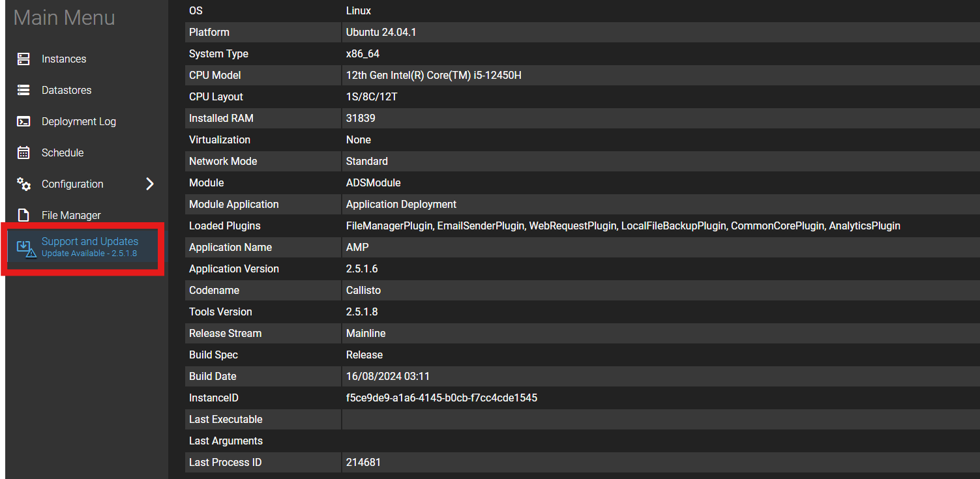
Task: Expand the Configuration submenu chevron
Action: (x=150, y=184)
